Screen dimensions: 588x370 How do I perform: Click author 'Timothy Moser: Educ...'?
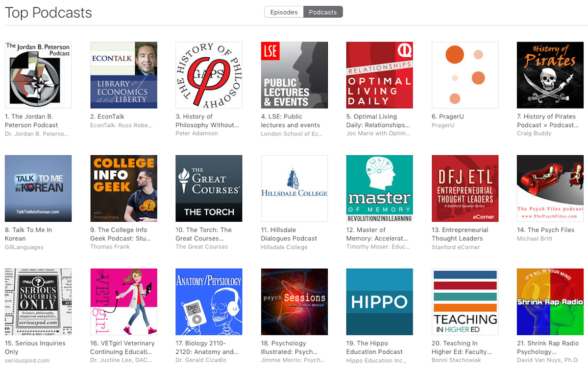377,247
